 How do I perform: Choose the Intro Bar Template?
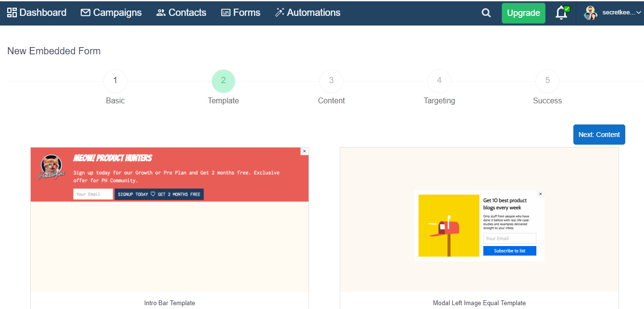pyautogui.click(x=170, y=303)
